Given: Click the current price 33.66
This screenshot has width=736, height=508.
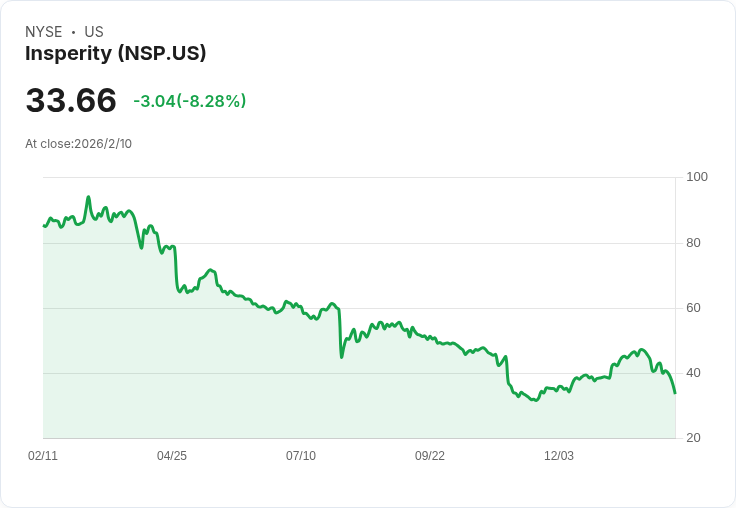Looking at the screenshot, I should point(71,100).
